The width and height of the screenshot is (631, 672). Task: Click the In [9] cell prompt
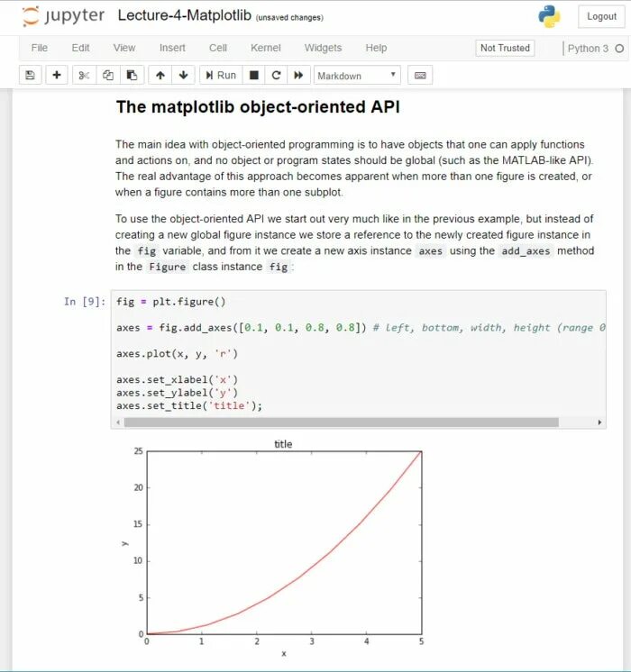pos(85,302)
